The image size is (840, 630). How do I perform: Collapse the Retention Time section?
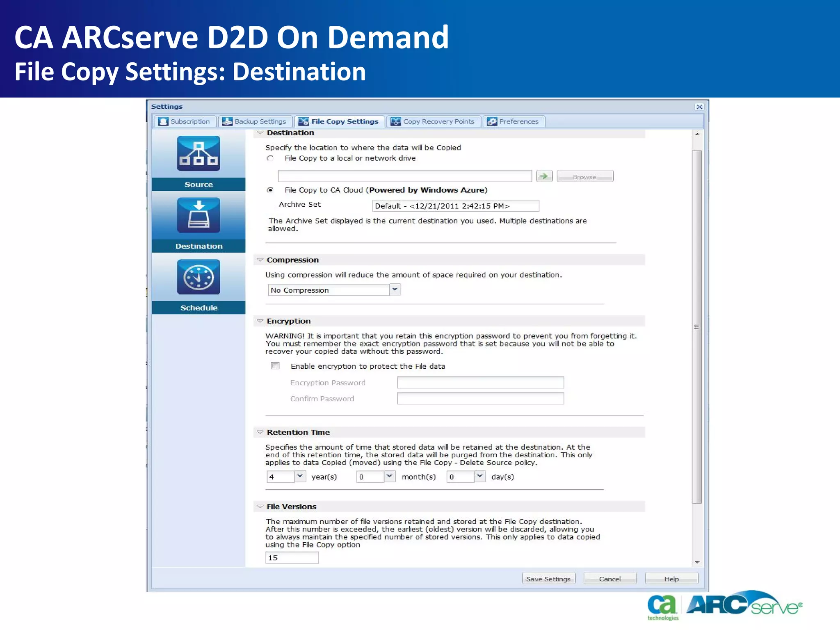tap(260, 432)
